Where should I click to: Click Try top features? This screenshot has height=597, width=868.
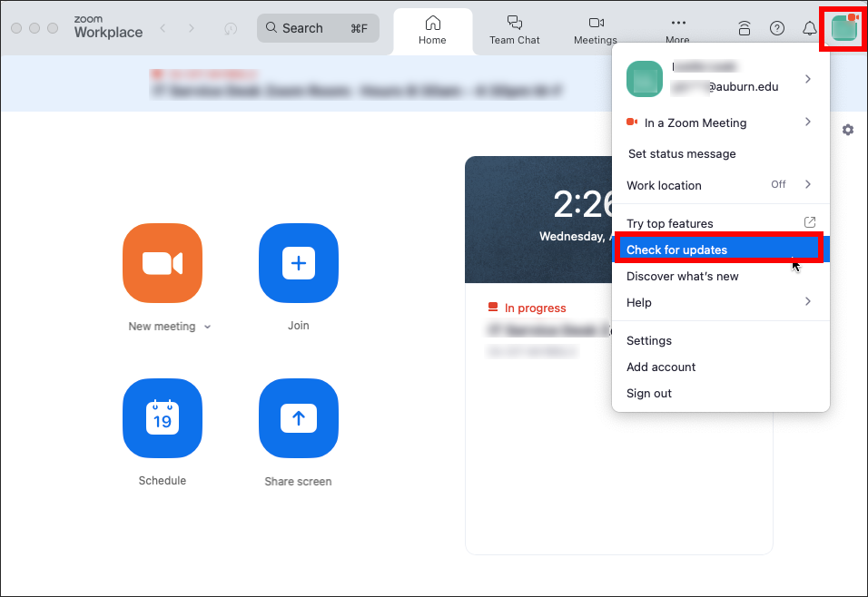(670, 223)
